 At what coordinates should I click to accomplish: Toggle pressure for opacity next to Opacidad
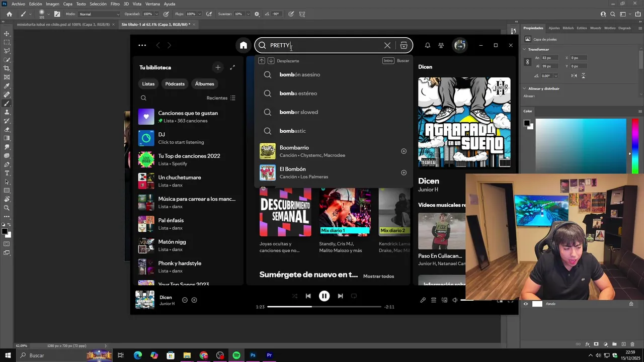pyautogui.click(x=167, y=14)
